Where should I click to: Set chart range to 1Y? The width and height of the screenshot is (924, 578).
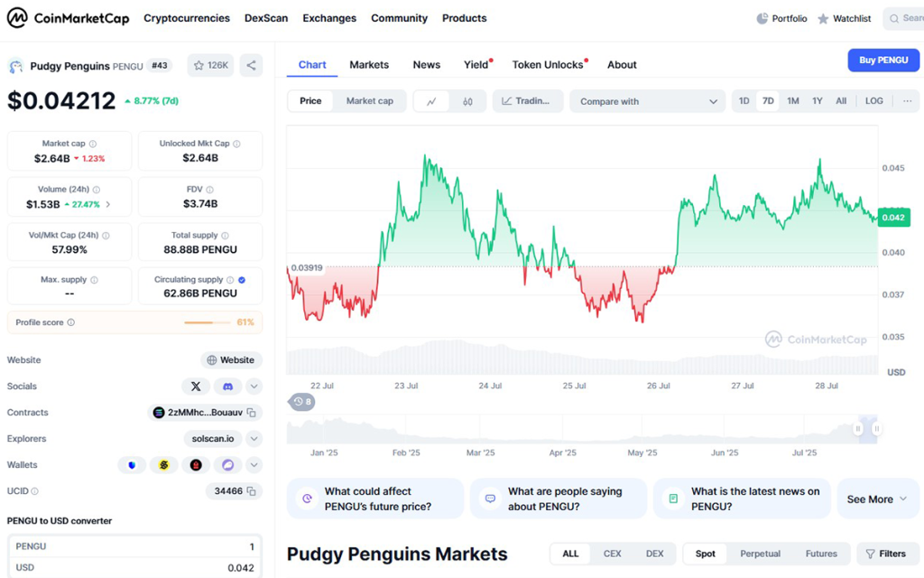[818, 101]
